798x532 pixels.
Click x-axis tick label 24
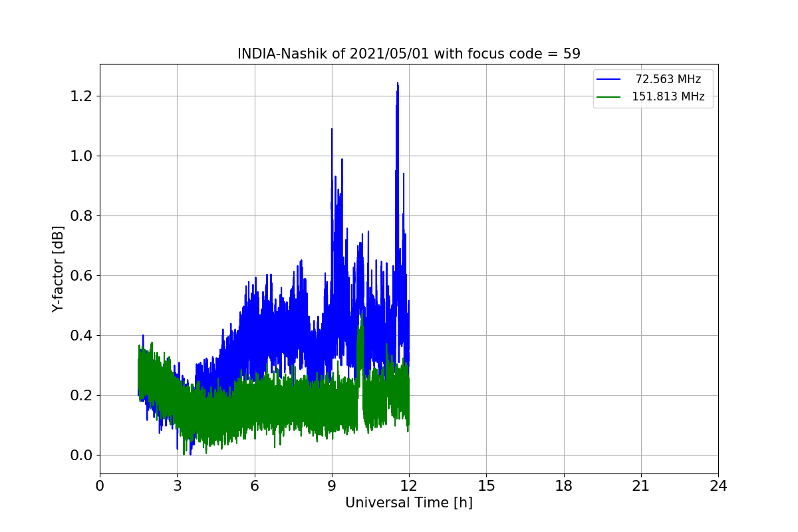(x=718, y=486)
